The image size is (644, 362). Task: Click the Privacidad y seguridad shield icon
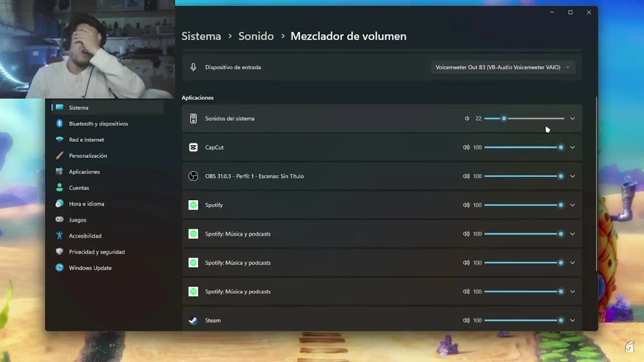pos(59,252)
